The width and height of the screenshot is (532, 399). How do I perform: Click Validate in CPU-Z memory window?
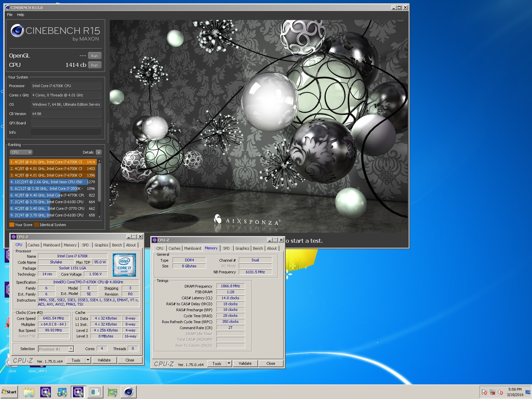click(245, 363)
